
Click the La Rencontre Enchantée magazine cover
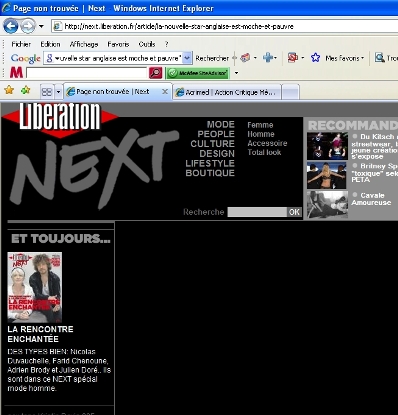click(x=35, y=287)
